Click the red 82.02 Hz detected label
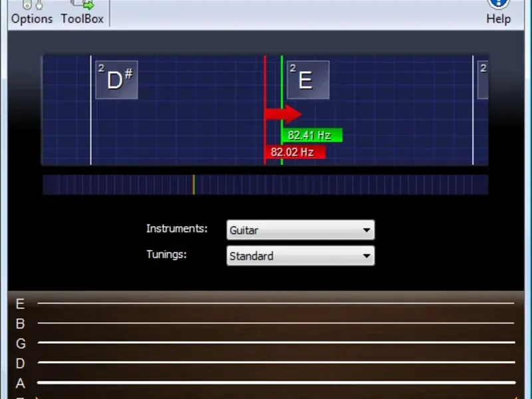532x399 pixels. (x=295, y=152)
